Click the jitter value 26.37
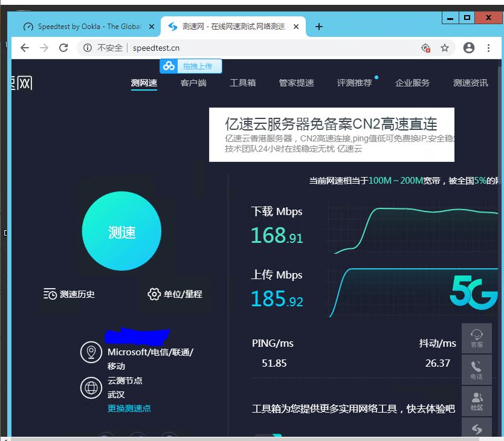This screenshot has height=441, width=504. (438, 363)
